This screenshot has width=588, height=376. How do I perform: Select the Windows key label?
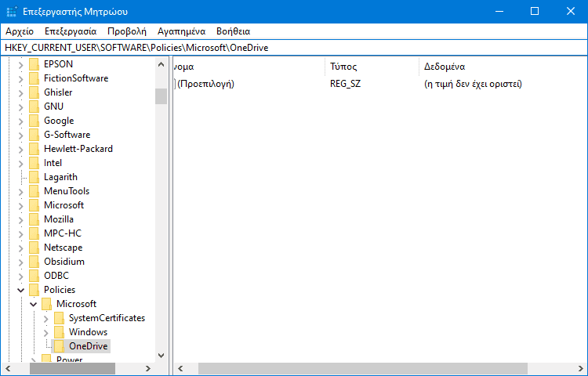(x=88, y=332)
